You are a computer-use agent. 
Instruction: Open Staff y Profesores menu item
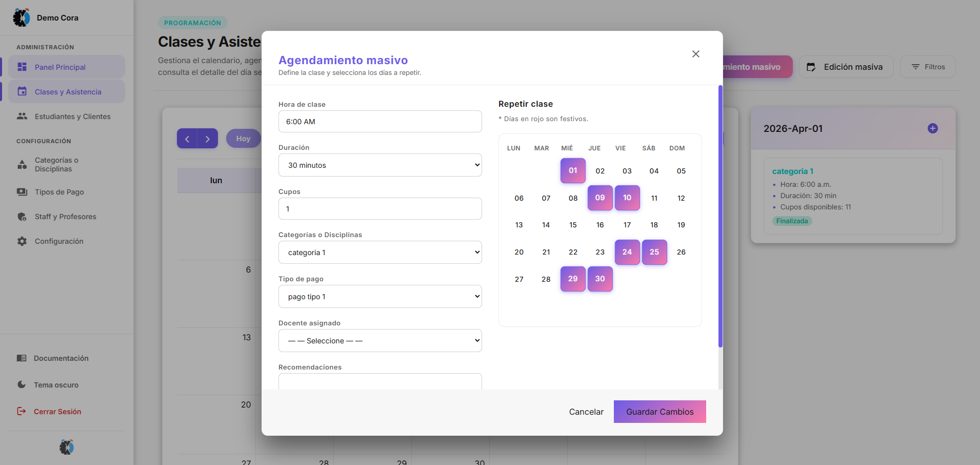coord(65,217)
